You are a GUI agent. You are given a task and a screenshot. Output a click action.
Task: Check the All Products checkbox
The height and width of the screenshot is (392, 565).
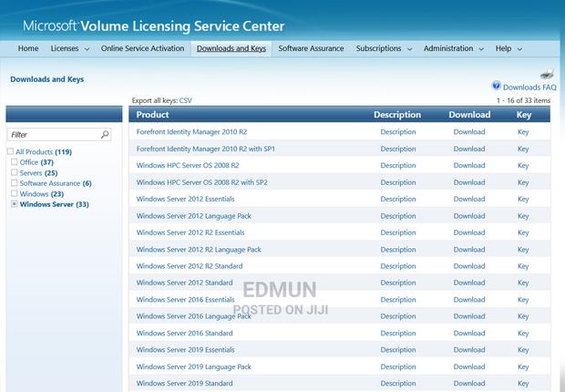click(x=10, y=151)
